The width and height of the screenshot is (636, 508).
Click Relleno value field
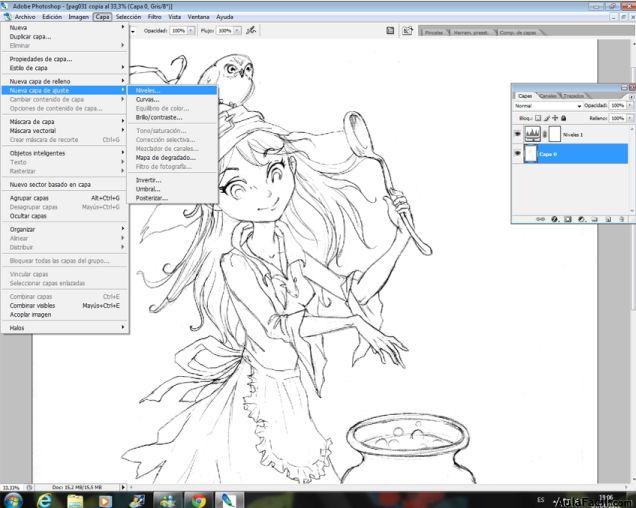pos(617,118)
